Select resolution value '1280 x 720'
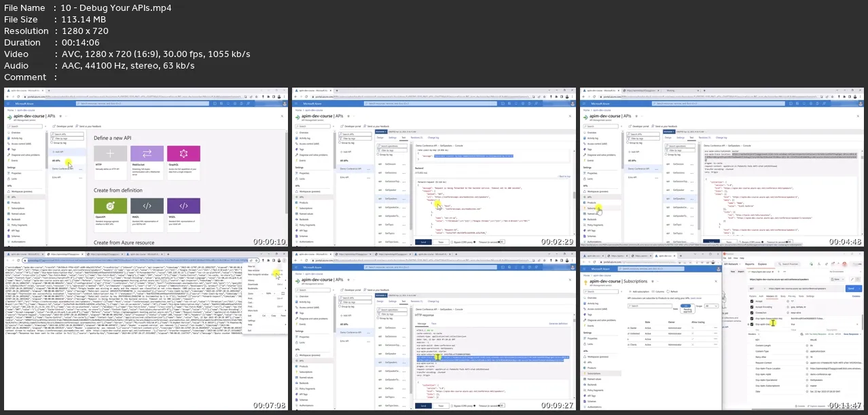 pyautogui.click(x=84, y=31)
